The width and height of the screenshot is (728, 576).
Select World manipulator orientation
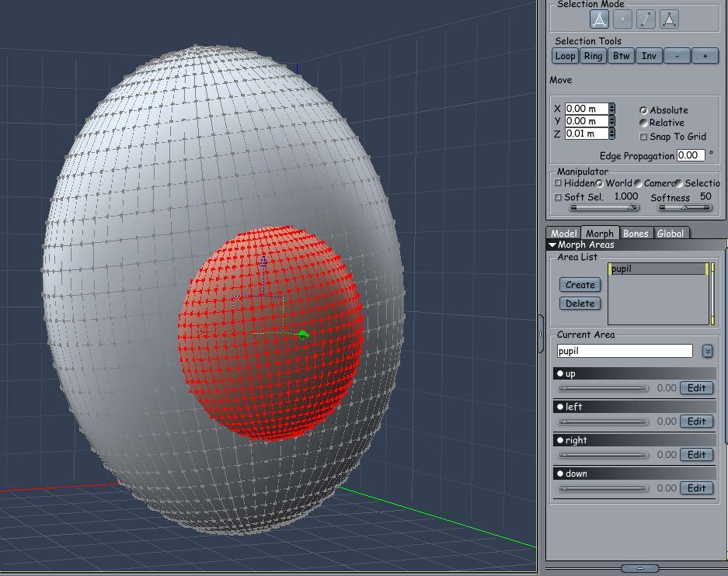pos(599,183)
